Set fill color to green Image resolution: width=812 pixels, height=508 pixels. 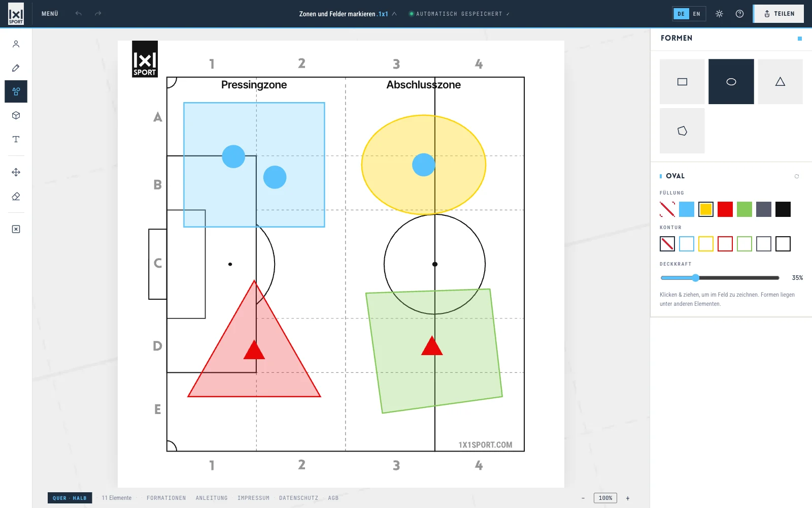pyautogui.click(x=745, y=209)
